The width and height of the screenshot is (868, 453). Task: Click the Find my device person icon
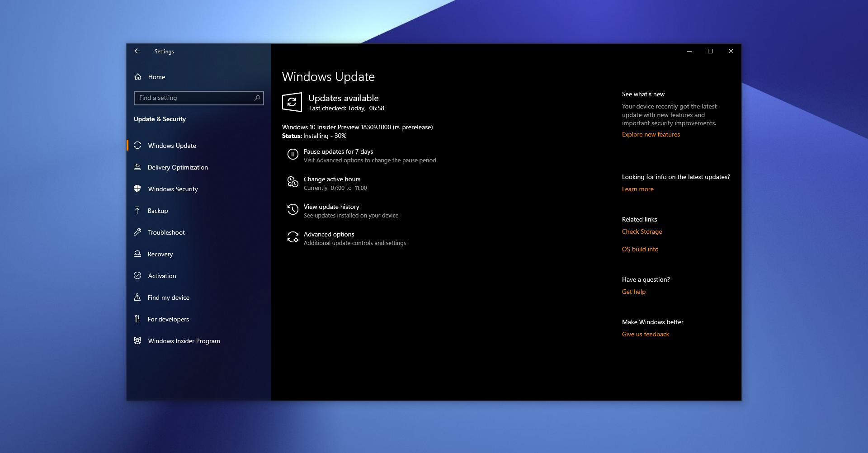pyautogui.click(x=137, y=297)
